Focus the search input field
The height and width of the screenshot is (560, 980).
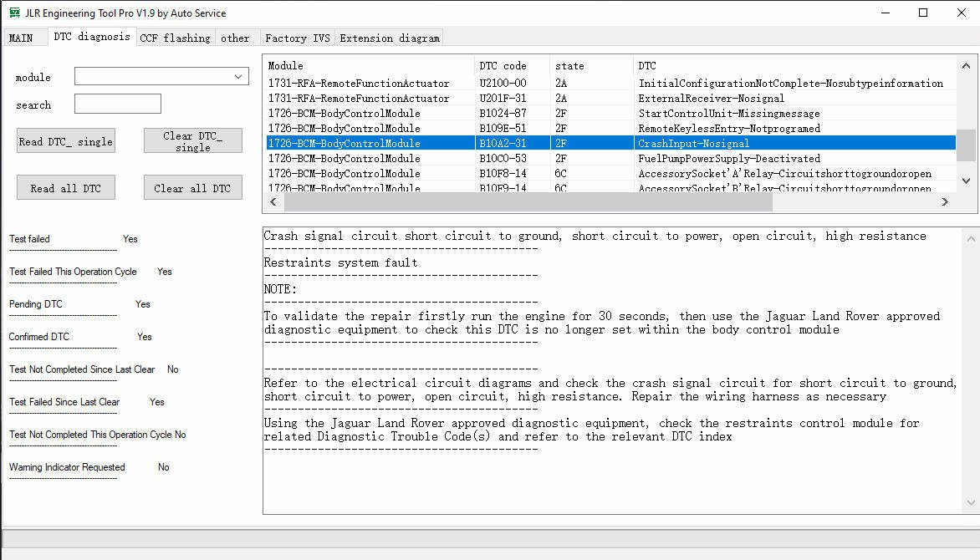click(x=118, y=104)
